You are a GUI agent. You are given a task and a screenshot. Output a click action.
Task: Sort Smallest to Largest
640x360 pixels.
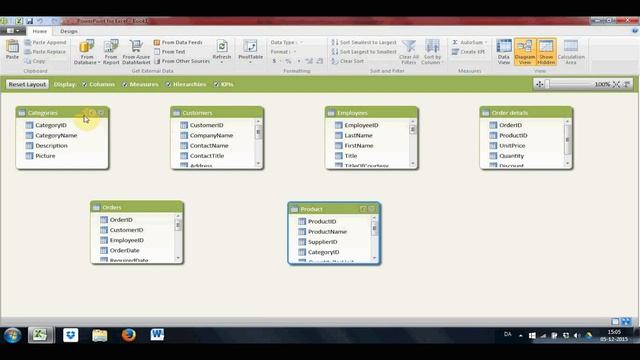364,42
